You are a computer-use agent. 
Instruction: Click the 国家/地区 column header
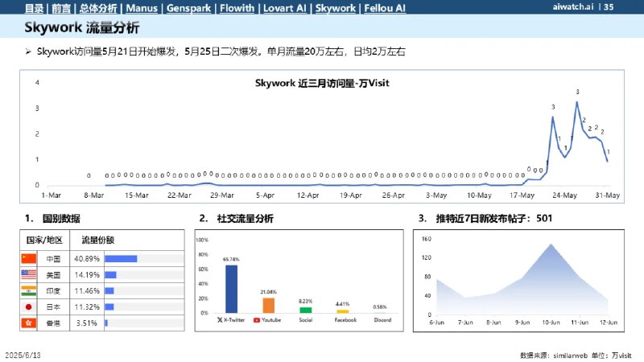44,240
